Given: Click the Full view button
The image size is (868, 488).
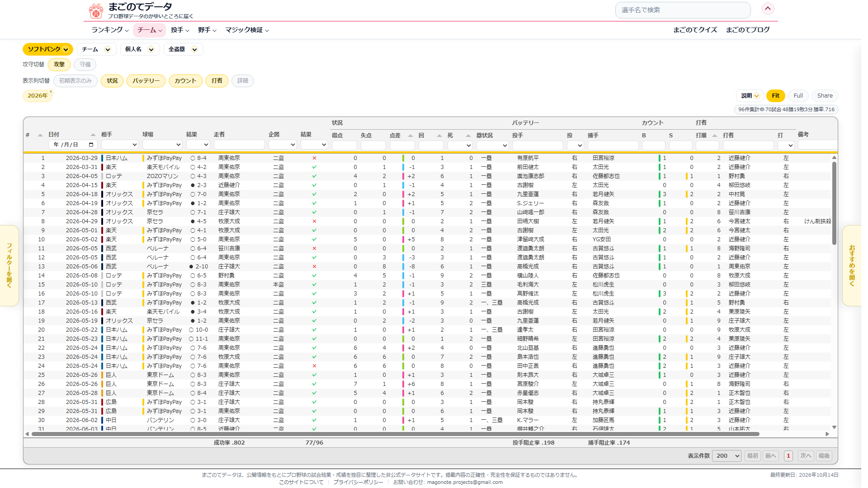Looking at the screenshot, I should point(798,96).
